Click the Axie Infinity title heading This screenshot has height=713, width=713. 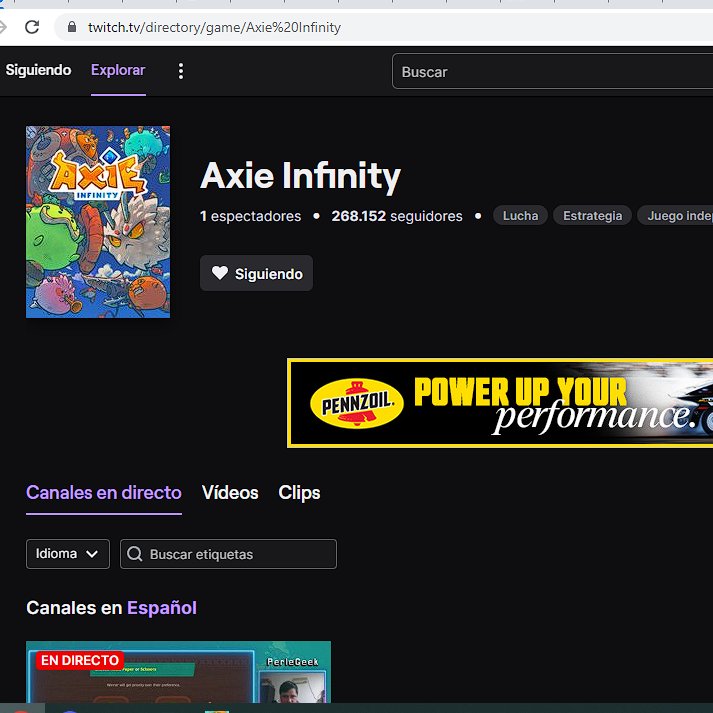(301, 176)
